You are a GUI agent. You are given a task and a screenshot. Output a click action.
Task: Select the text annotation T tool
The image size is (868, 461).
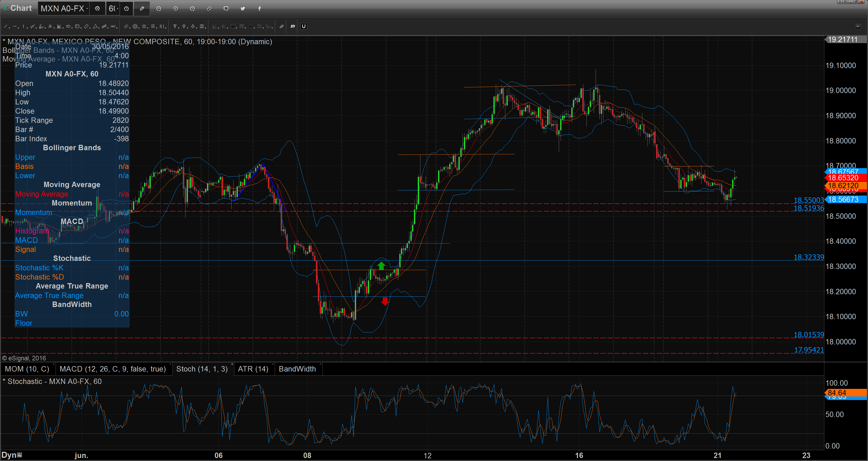tap(175, 26)
